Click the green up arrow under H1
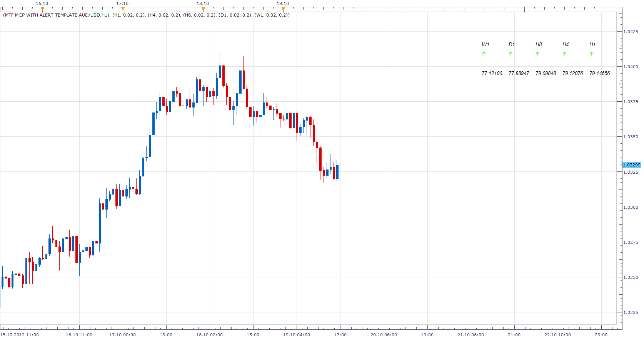 (x=592, y=54)
